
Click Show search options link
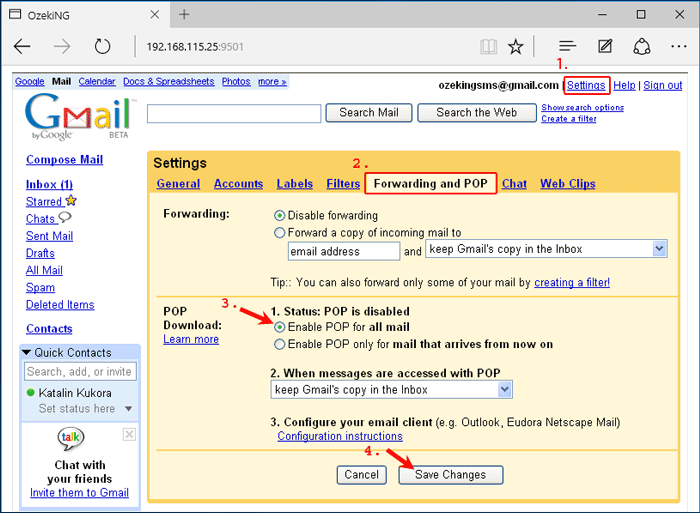pyautogui.click(x=582, y=108)
